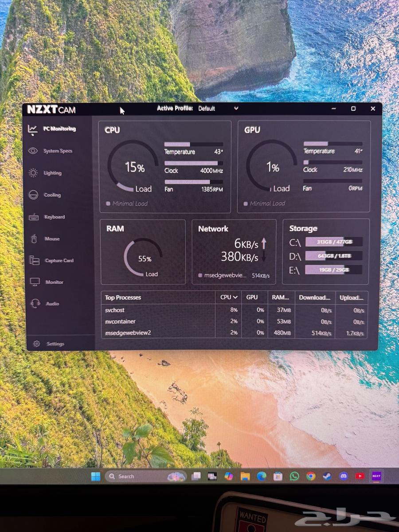Viewport: 399px width, 532px height.
Task: Click the Storage panel title
Action: pos(303,228)
